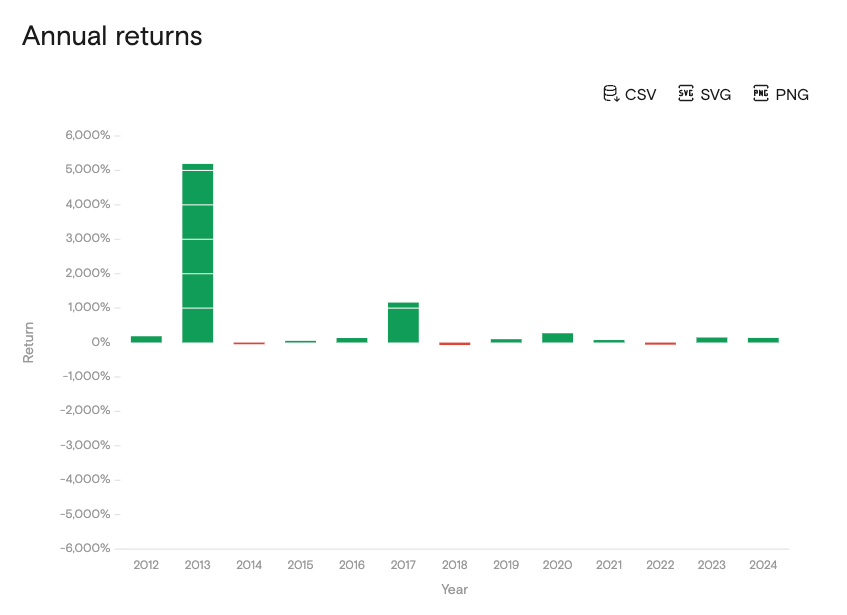The height and width of the screenshot is (615, 847).
Task: Select the 2024 green bar
Action: coord(763,340)
